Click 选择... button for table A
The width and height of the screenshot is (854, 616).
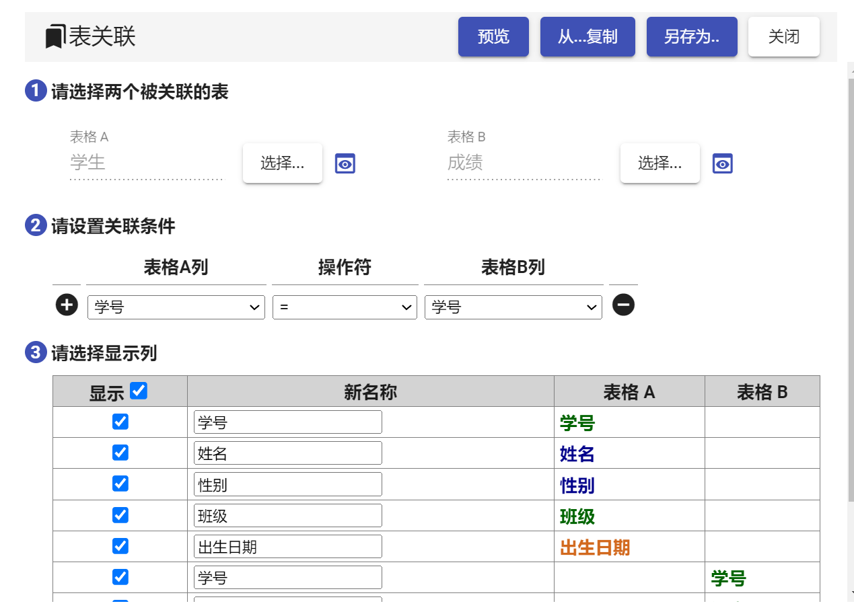[283, 163]
